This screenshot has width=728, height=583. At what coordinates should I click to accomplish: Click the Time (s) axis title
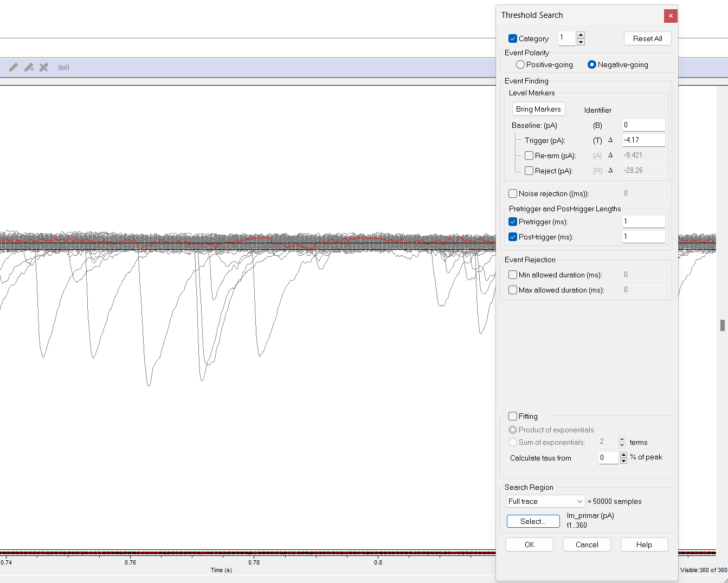coord(221,570)
